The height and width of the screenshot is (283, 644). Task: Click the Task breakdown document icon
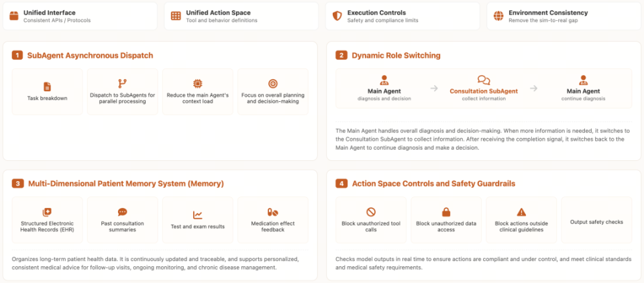coord(47,87)
